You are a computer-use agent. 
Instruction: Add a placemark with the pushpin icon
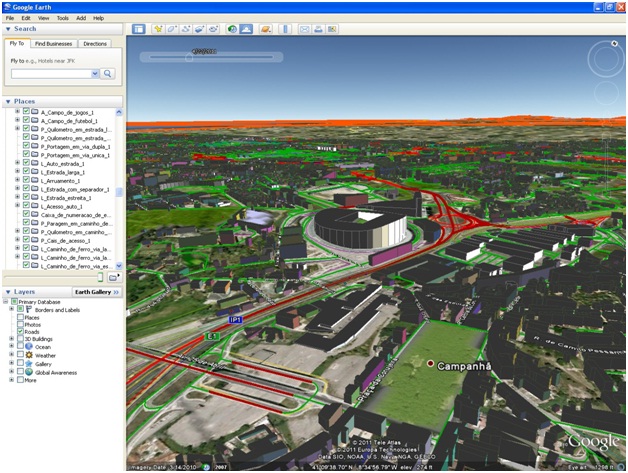tap(158, 29)
